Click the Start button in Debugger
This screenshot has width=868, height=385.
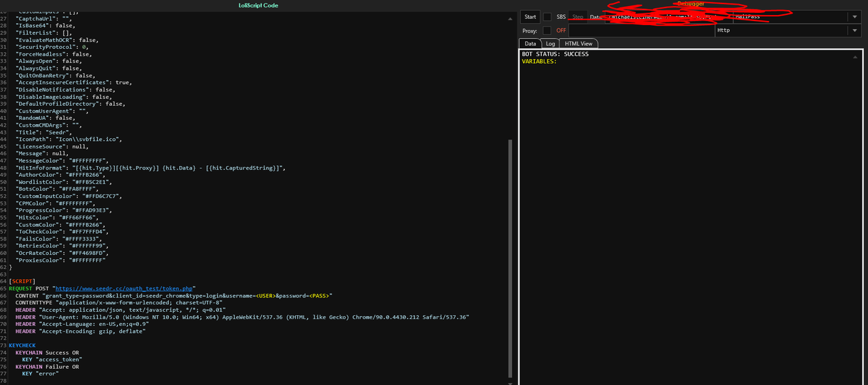[x=530, y=17]
